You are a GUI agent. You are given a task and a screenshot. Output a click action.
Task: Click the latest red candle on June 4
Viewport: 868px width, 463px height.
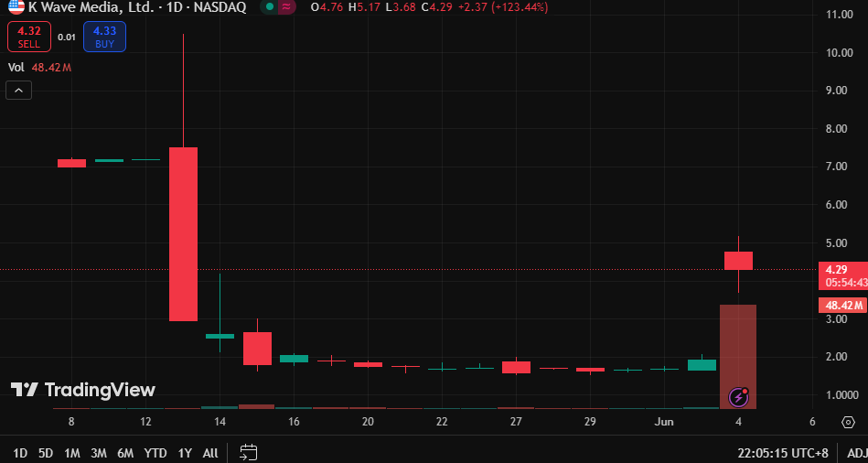[x=738, y=261]
